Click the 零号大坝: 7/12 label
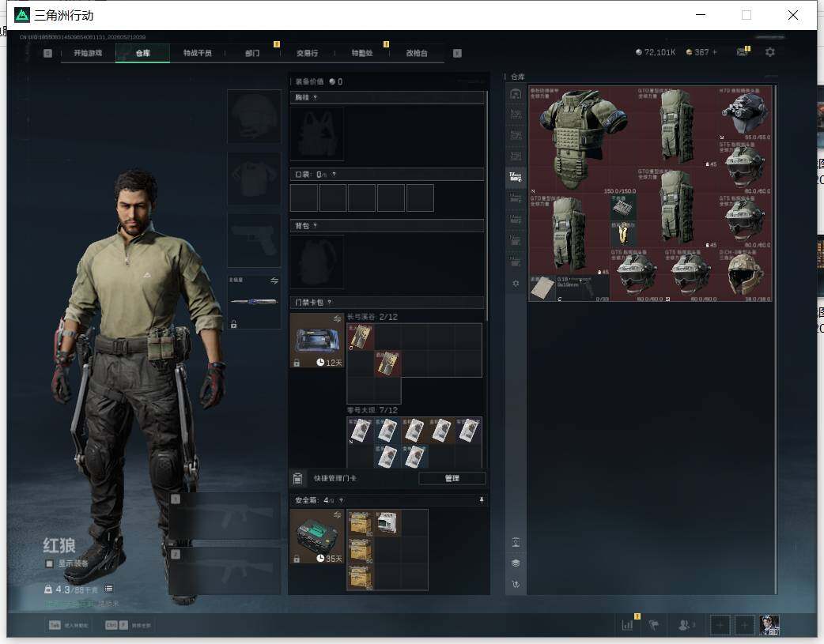 [372, 410]
